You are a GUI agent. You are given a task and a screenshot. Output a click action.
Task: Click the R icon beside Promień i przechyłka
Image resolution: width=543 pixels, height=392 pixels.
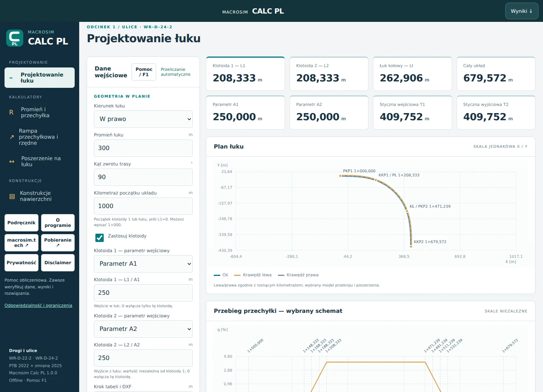point(11,112)
